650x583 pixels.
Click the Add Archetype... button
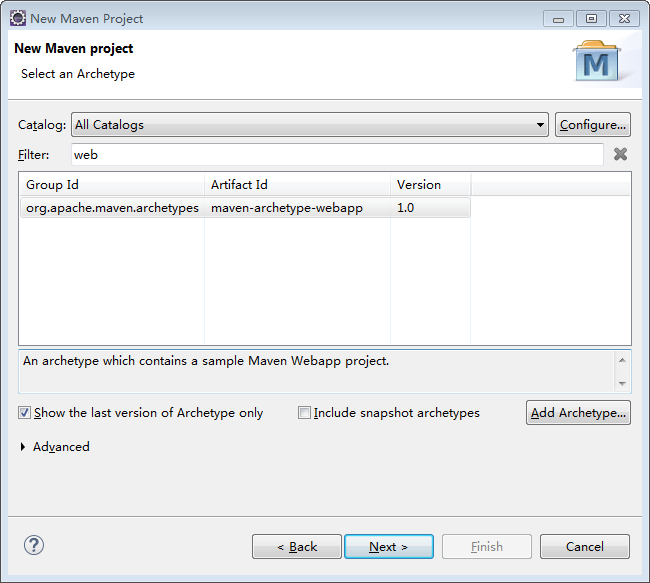click(578, 413)
